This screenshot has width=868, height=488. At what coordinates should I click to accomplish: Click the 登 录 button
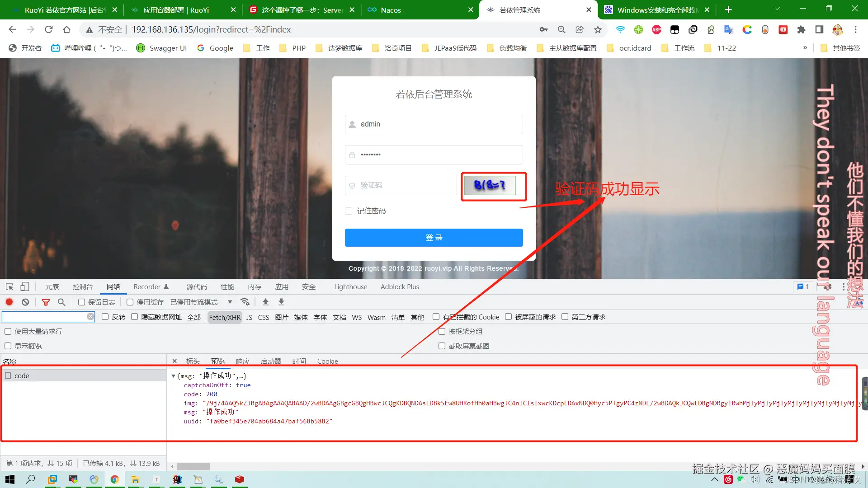(433, 237)
